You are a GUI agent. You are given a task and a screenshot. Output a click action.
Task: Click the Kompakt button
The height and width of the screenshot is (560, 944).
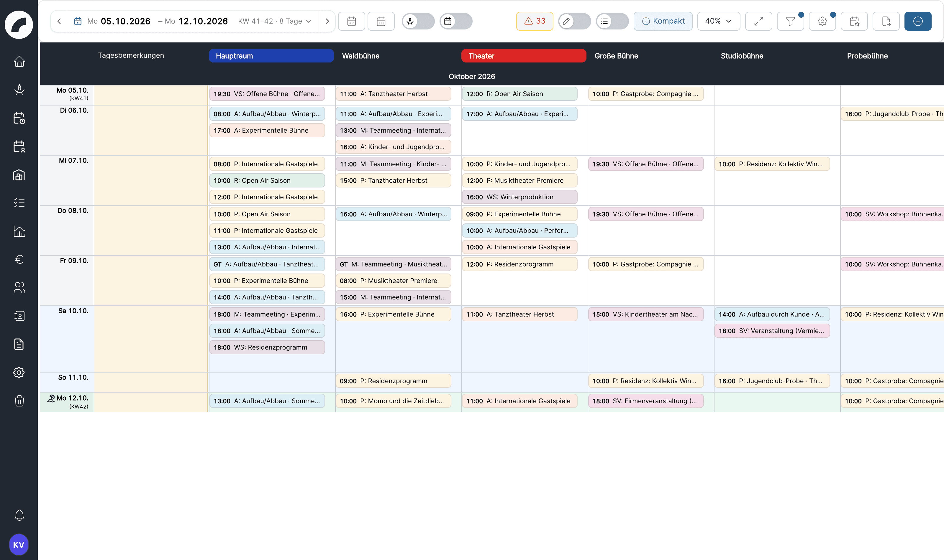click(x=663, y=21)
